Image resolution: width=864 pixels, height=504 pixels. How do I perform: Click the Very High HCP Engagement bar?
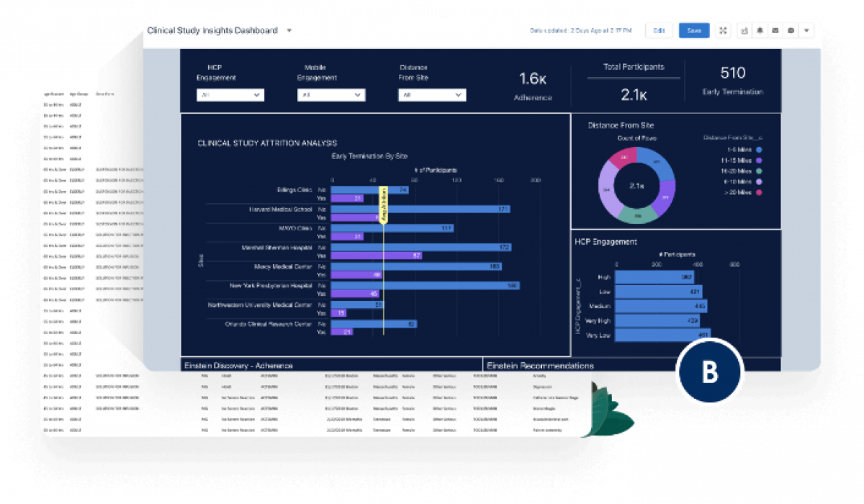[x=658, y=320]
